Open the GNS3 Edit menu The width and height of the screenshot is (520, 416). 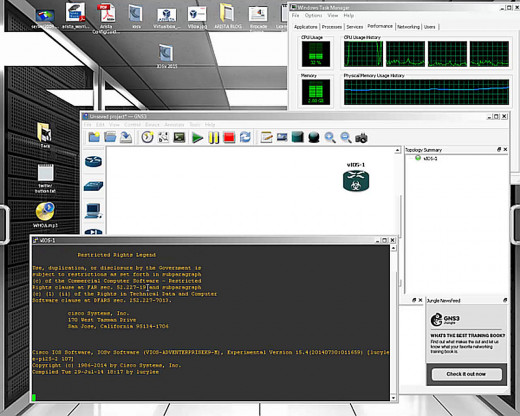[x=100, y=125]
